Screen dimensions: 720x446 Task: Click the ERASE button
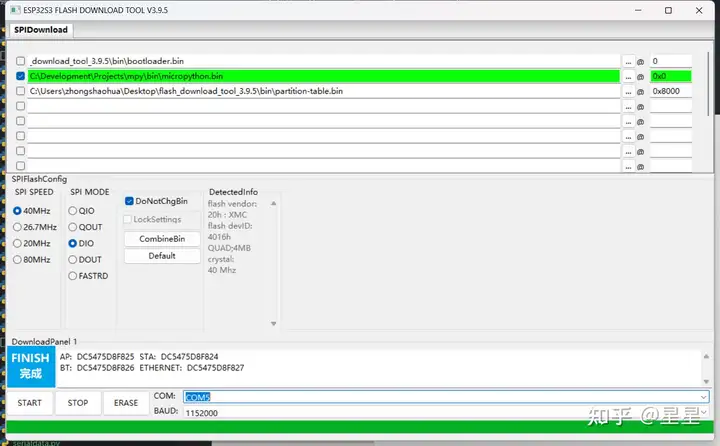[126, 403]
